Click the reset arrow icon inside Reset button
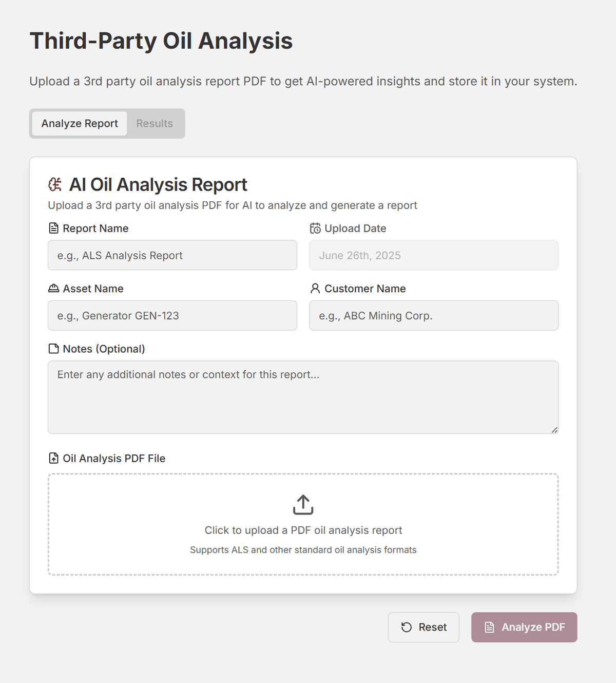The height and width of the screenshot is (683, 616). pyautogui.click(x=406, y=627)
